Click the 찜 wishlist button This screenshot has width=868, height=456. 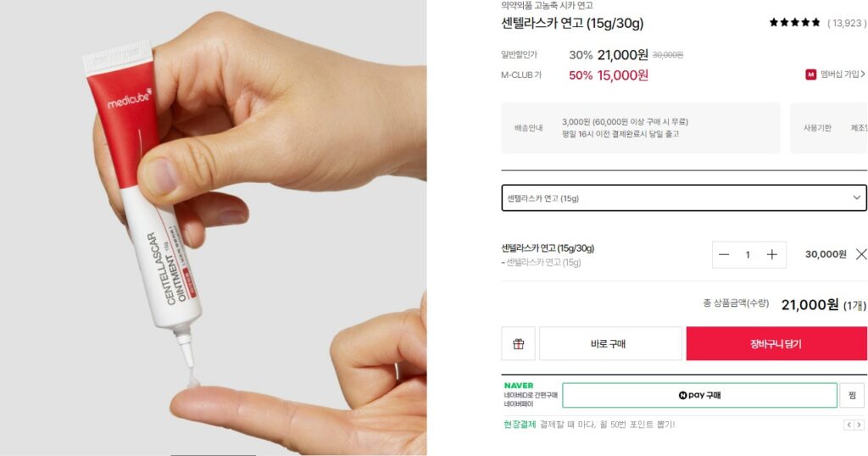852,395
